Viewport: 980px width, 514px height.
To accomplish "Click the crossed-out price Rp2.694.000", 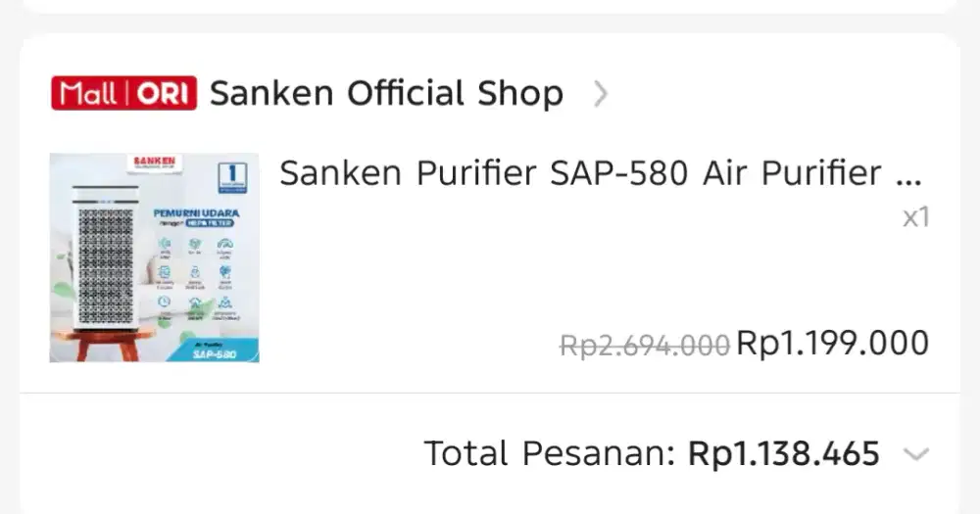I will (644, 345).
